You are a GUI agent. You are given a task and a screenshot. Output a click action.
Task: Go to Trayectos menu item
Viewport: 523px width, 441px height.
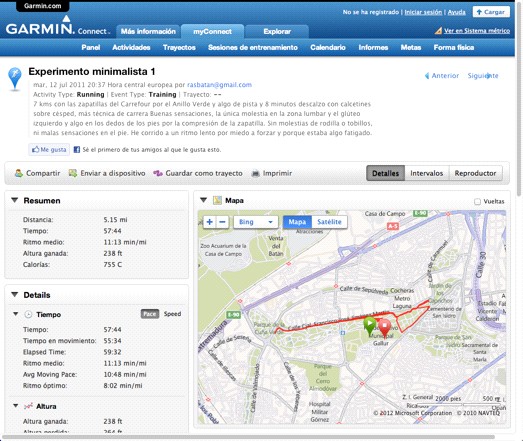(x=179, y=47)
